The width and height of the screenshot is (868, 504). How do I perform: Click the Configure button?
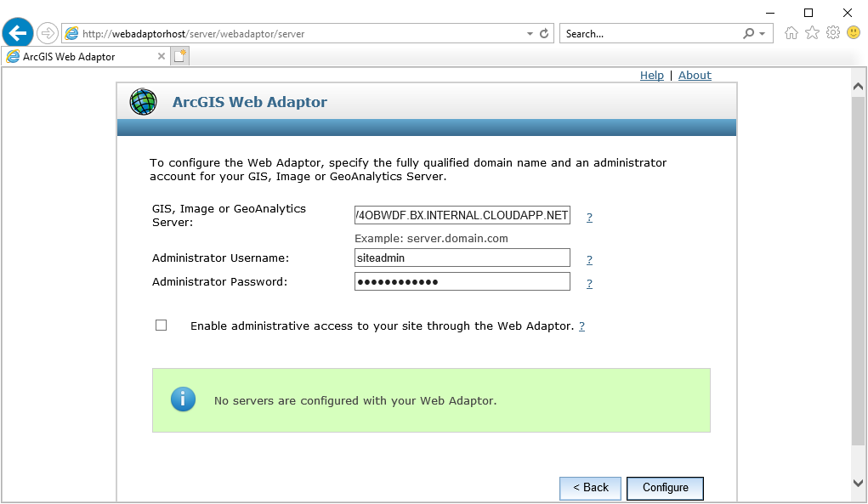[666, 488]
